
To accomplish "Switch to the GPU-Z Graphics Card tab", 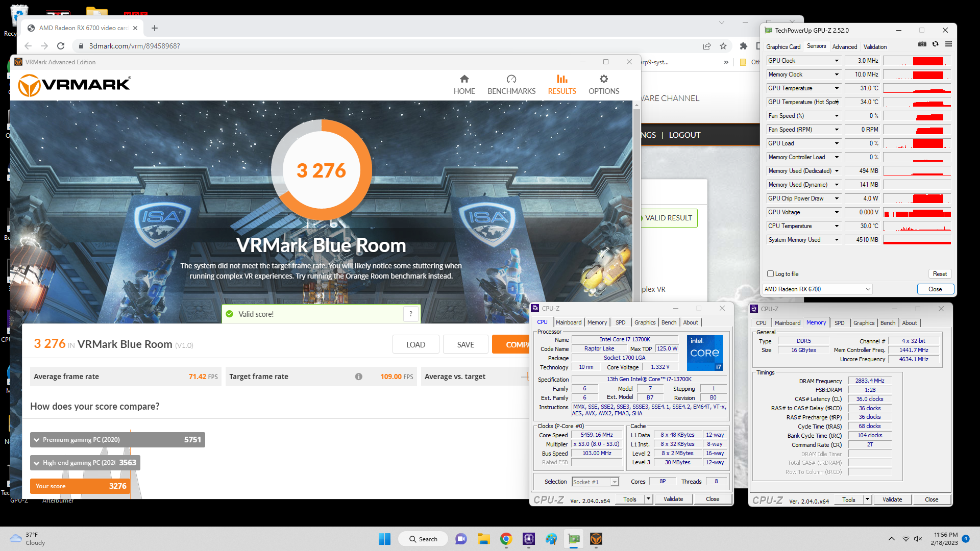I will (783, 46).
